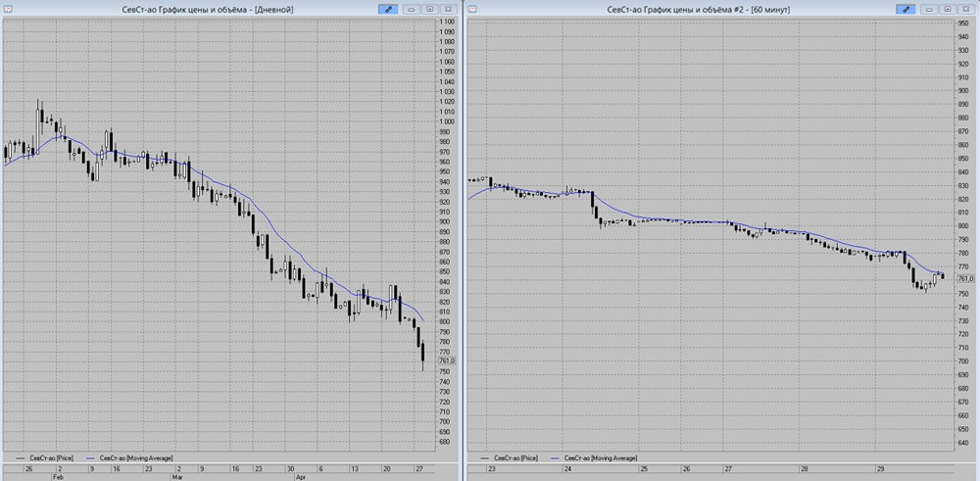Click the 1 050 price label on the daily chart axis
The image size is (980, 481).
point(446,72)
